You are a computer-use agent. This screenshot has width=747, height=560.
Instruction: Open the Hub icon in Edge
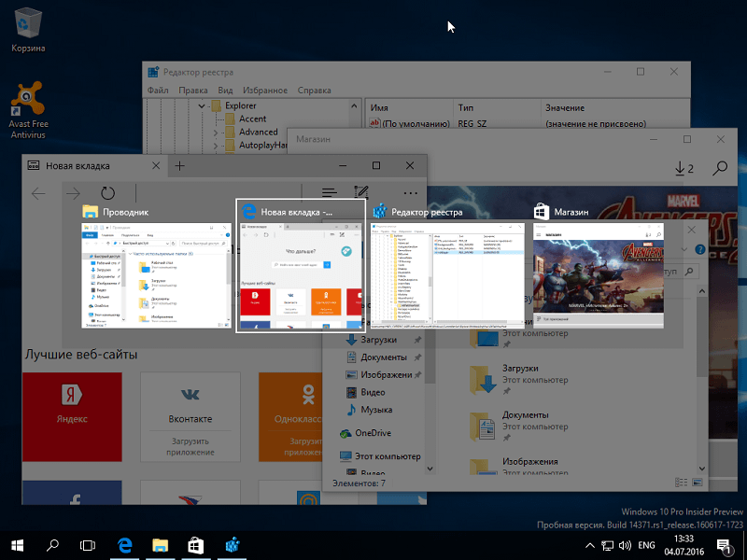pyautogui.click(x=330, y=192)
